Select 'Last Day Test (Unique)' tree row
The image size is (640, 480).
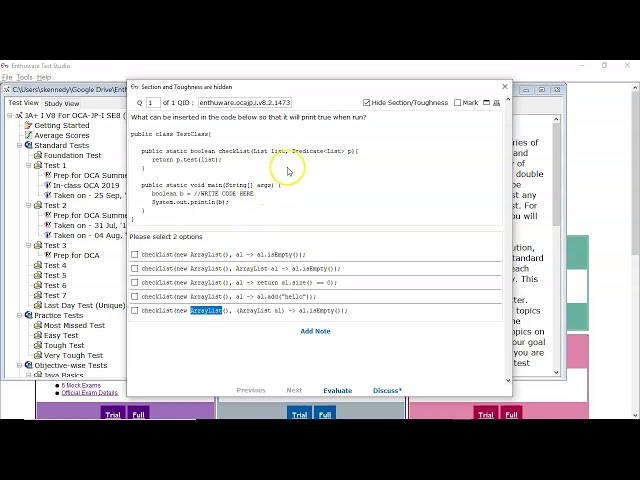point(80,305)
